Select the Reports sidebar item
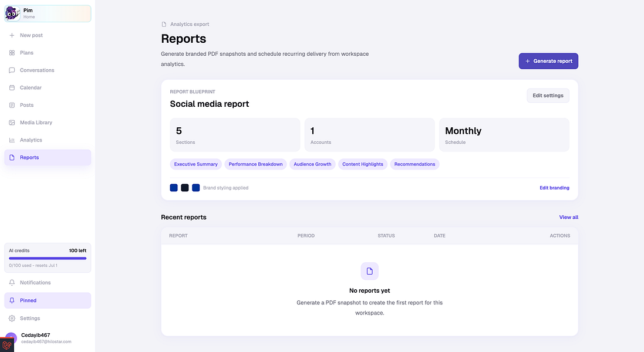 [x=48, y=158]
